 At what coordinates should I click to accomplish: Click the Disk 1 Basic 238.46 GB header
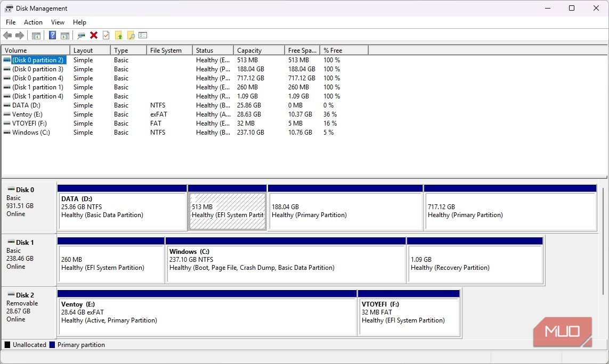pos(29,260)
